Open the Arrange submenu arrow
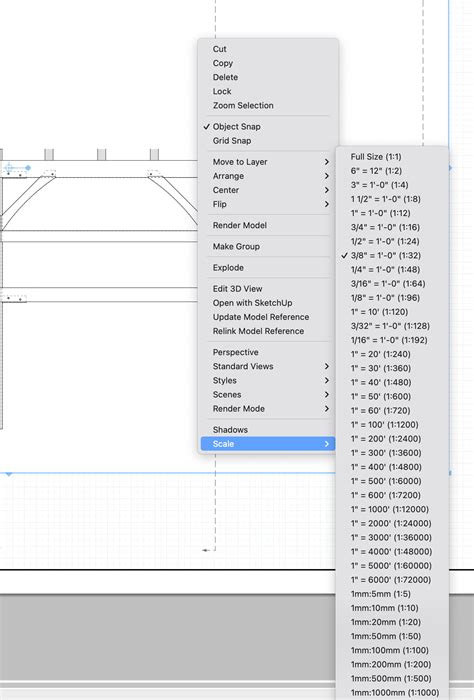This screenshot has width=474, height=700. [x=327, y=176]
